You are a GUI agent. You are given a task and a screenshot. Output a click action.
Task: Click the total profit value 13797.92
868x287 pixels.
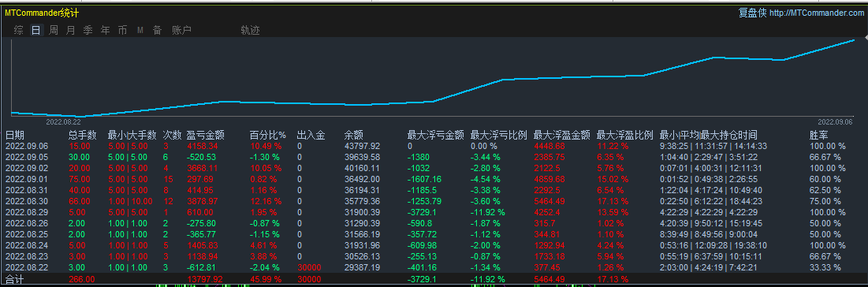(205, 278)
